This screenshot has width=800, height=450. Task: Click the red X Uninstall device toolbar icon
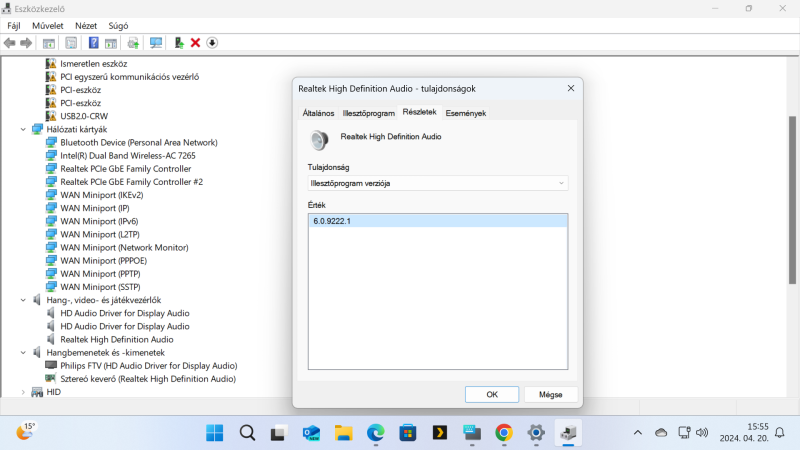pos(195,43)
